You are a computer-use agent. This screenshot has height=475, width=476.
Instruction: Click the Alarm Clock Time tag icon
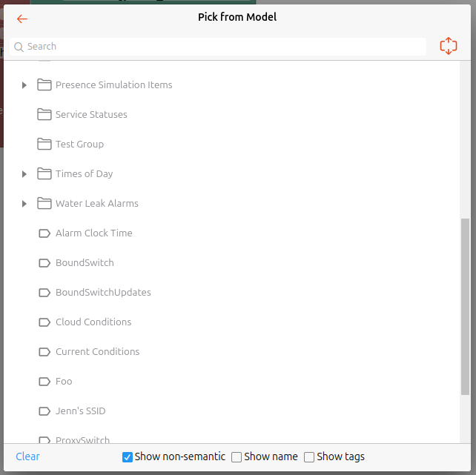pyautogui.click(x=44, y=233)
